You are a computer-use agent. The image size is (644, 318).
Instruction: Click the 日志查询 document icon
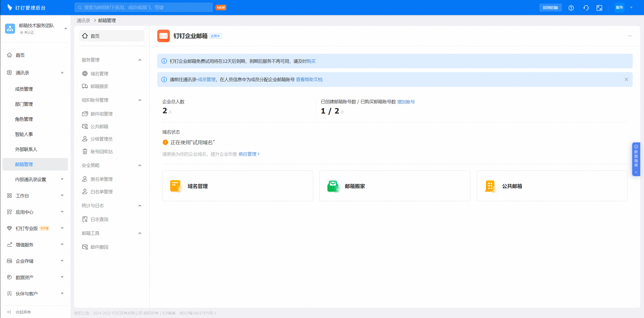coord(85,219)
